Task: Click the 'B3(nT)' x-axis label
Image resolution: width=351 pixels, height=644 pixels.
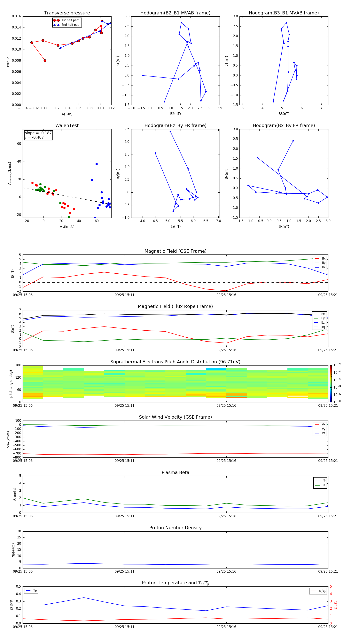Action: [x=284, y=114]
